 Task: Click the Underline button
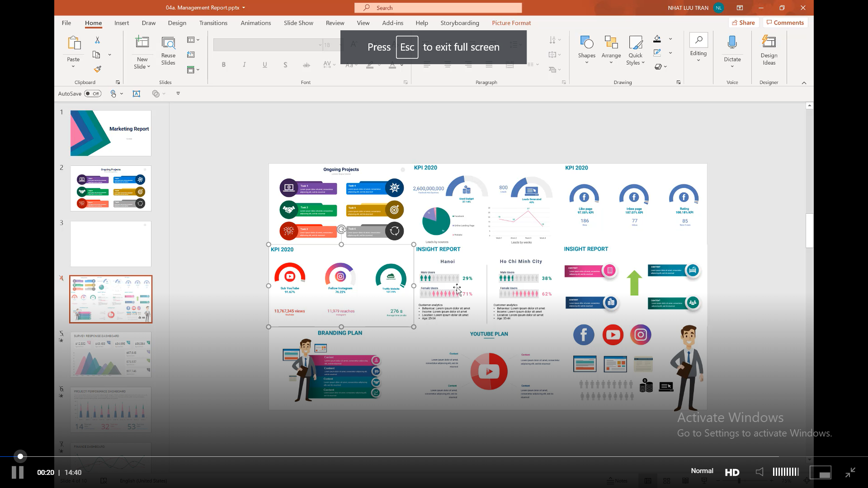(x=264, y=65)
